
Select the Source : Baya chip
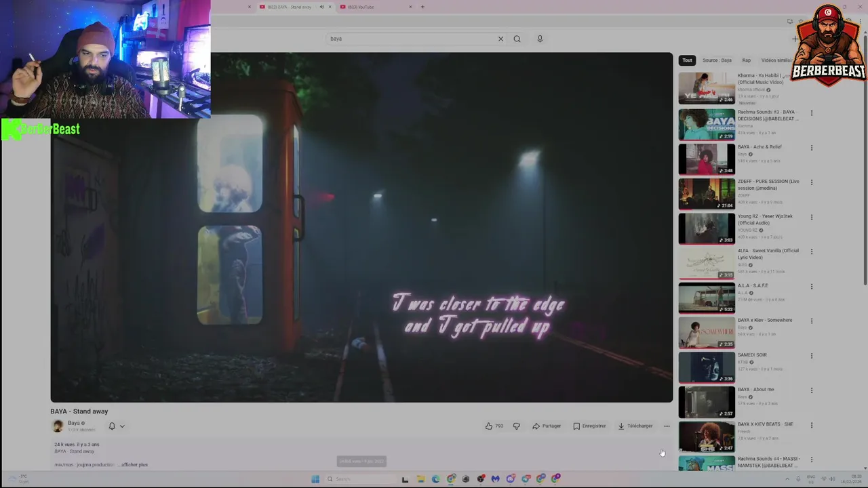coord(717,60)
